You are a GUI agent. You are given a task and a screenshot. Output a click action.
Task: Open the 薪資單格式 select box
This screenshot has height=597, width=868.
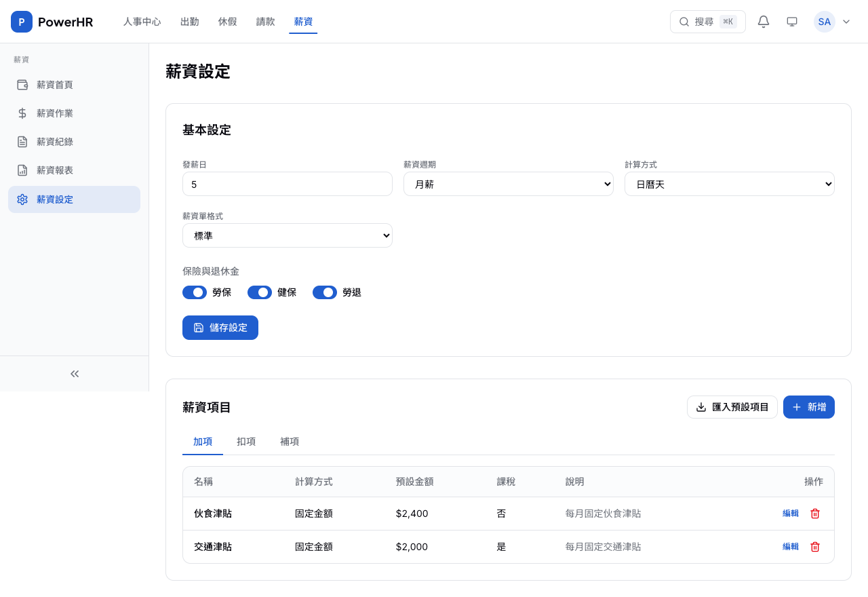pos(287,235)
